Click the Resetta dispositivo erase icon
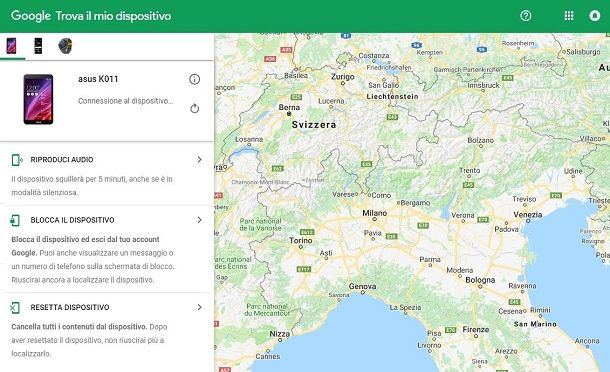This screenshot has width=610, height=372. coord(15,308)
